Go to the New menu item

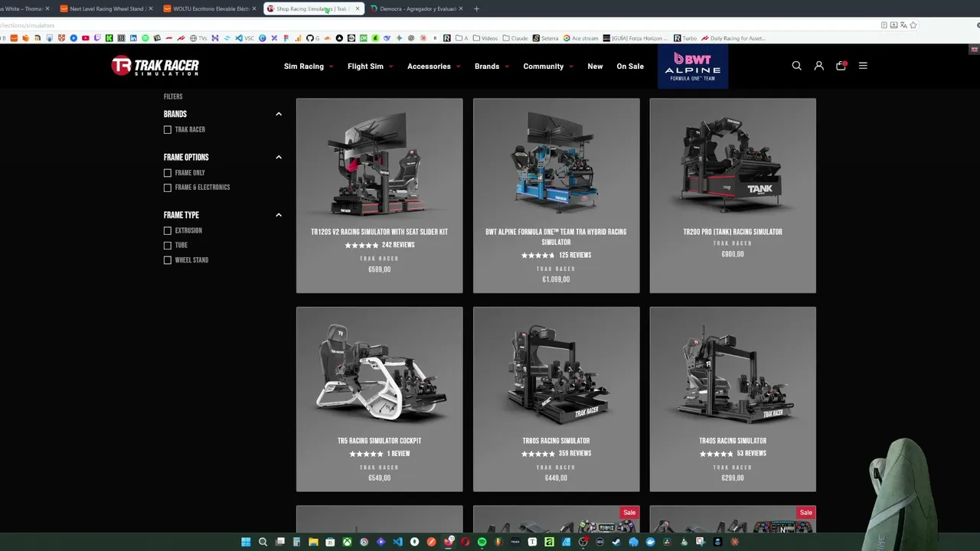[595, 67]
